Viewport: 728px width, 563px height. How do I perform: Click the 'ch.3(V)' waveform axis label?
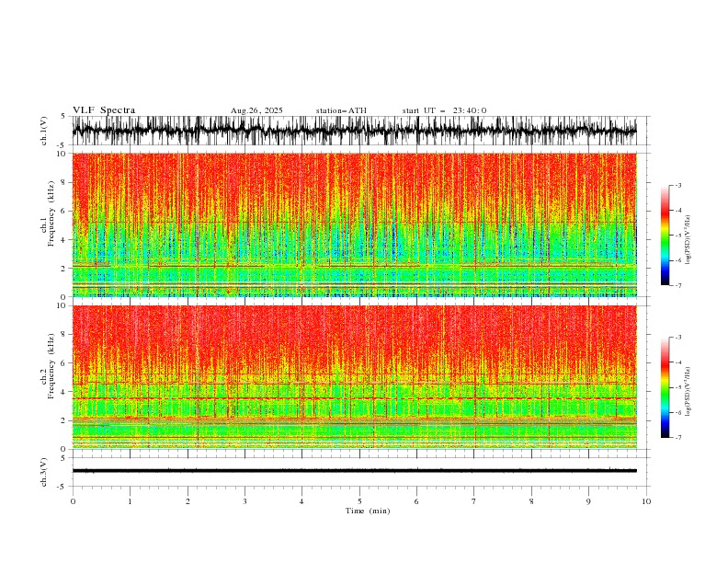pos(44,472)
